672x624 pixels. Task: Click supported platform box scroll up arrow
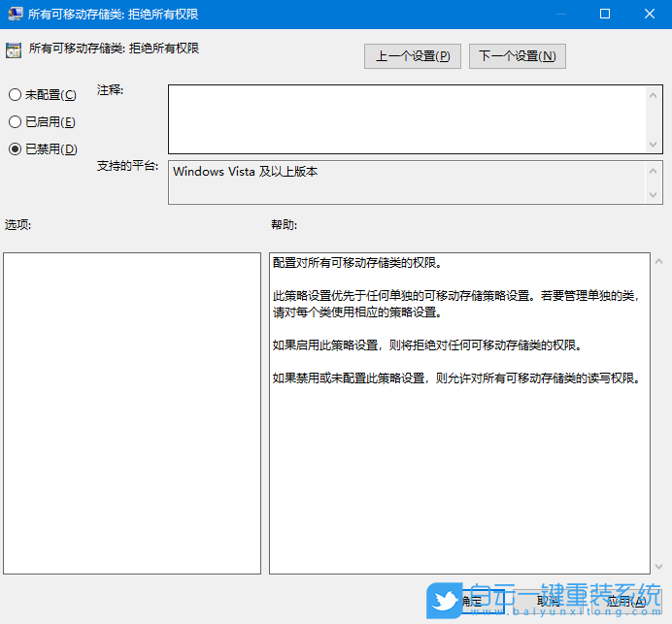coord(653,171)
